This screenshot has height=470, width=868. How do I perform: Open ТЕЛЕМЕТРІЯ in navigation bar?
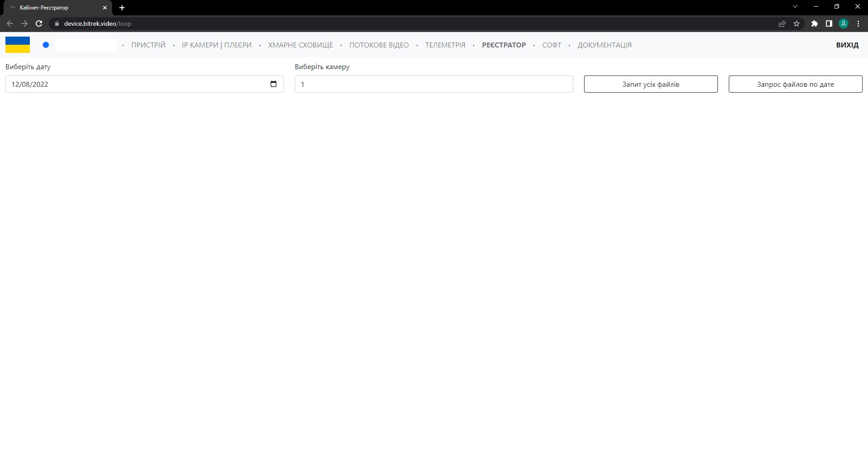pos(445,45)
